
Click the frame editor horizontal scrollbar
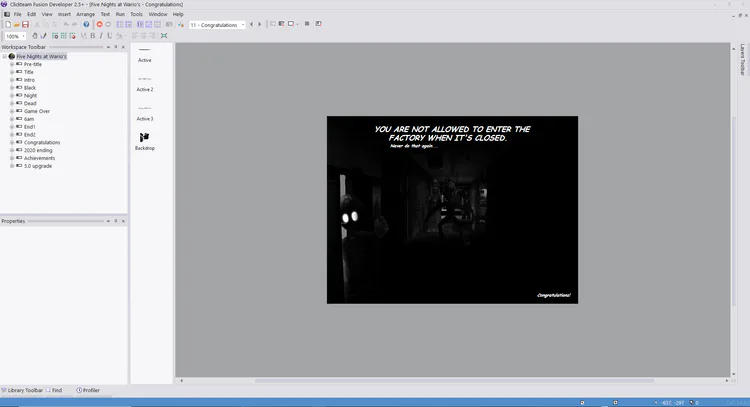coord(454,381)
